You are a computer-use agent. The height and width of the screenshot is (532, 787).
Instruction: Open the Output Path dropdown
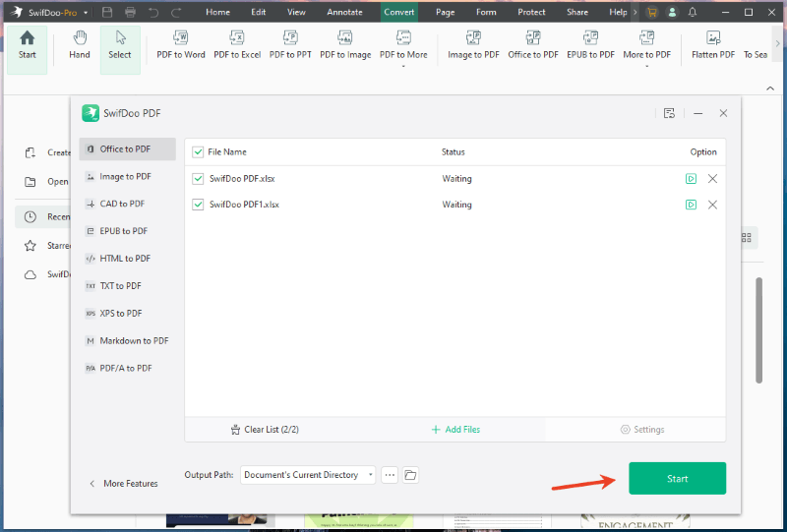click(308, 475)
